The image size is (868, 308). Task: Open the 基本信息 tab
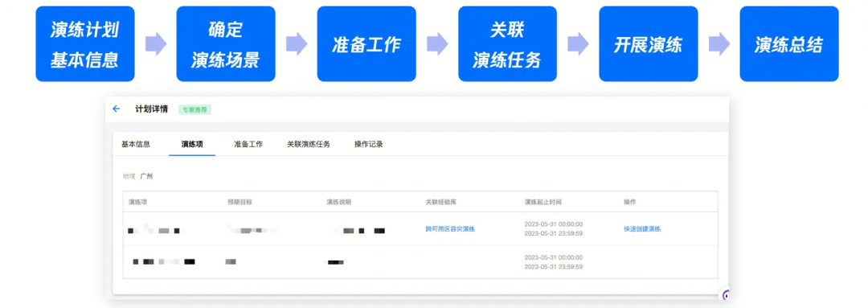(136, 145)
